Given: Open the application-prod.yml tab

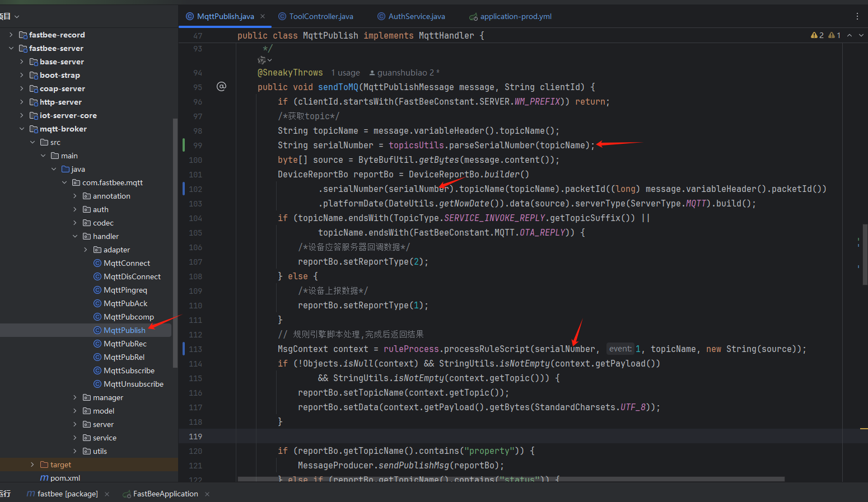Looking at the screenshot, I should coord(511,16).
